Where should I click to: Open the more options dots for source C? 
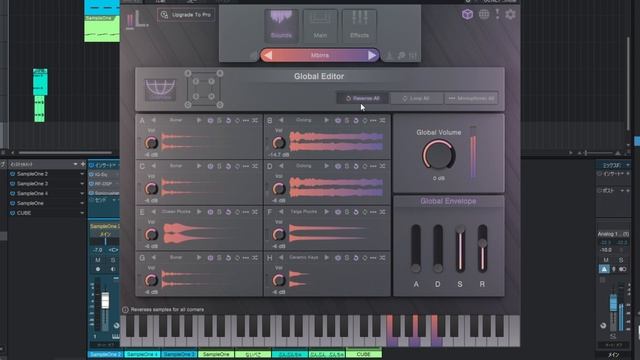click(x=246, y=166)
